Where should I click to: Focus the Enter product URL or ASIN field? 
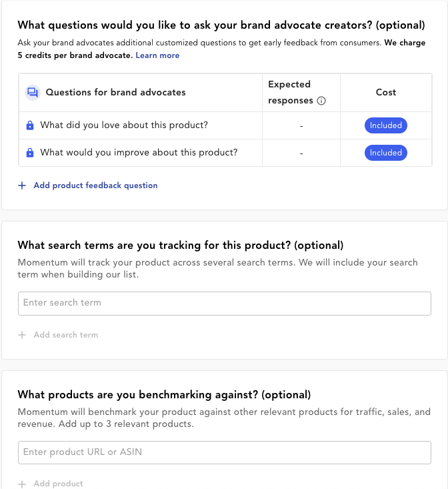click(225, 452)
